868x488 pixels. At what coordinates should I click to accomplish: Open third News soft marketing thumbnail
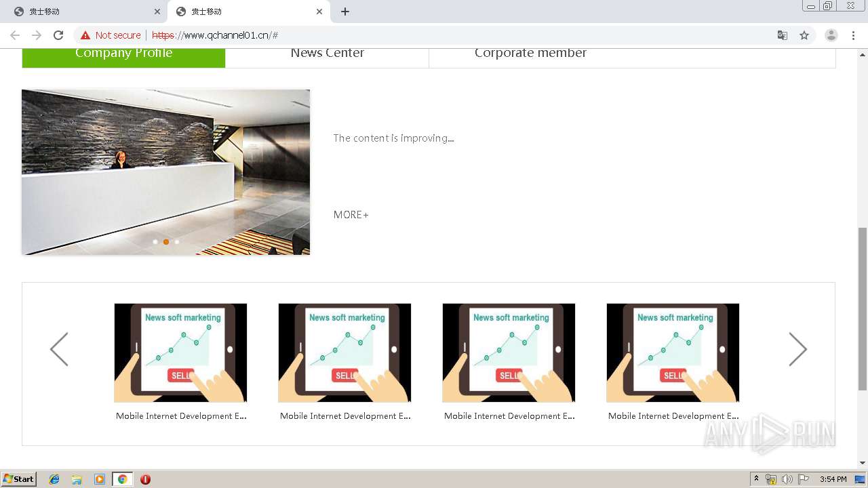point(509,353)
